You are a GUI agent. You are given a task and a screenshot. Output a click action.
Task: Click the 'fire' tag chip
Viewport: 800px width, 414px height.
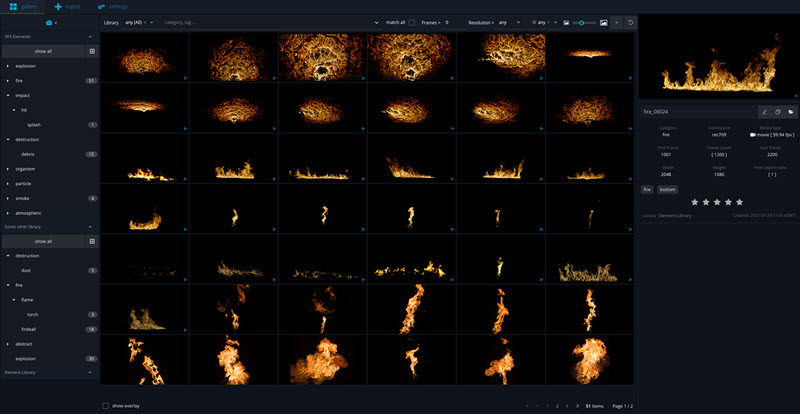point(647,189)
